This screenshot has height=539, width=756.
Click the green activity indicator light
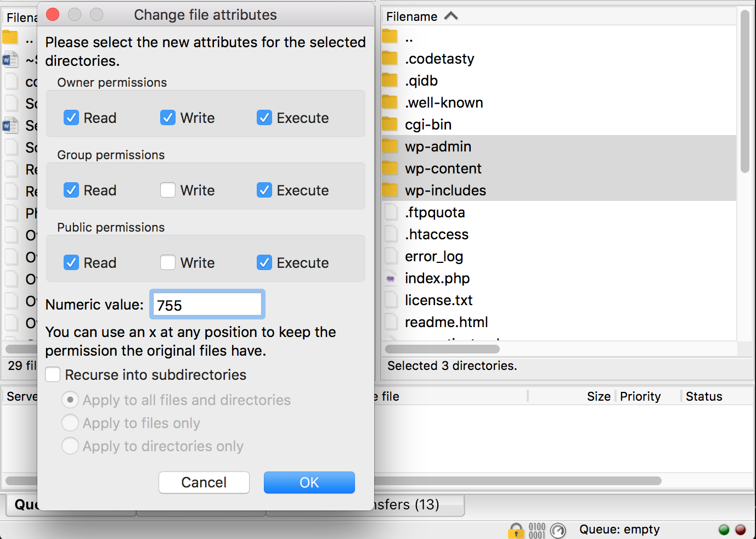click(724, 530)
